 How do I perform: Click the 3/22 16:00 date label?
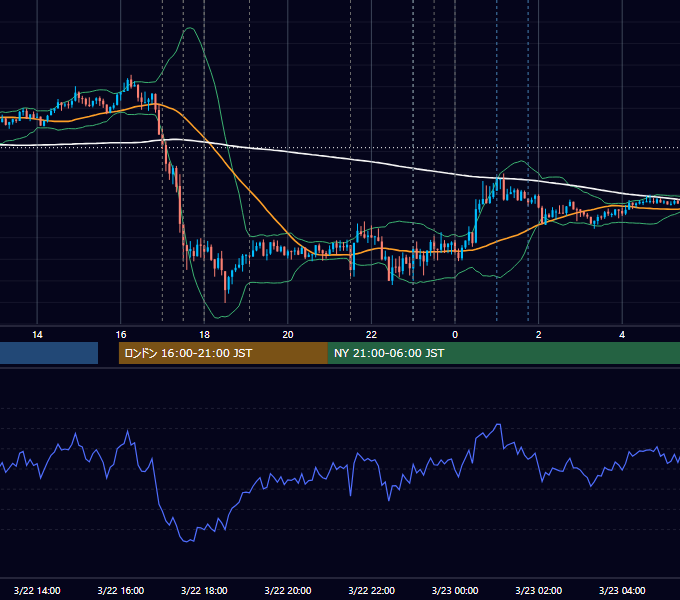[121, 590]
